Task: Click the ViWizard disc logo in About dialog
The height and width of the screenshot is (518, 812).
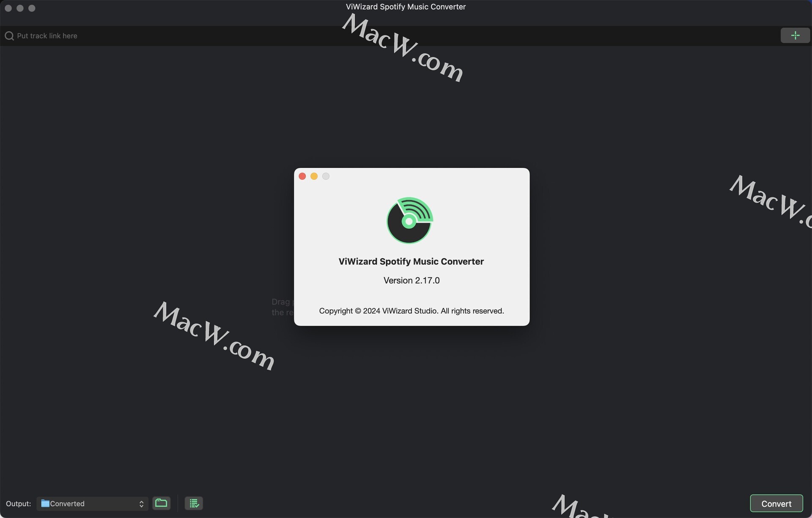Action: [x=409, y=220]
